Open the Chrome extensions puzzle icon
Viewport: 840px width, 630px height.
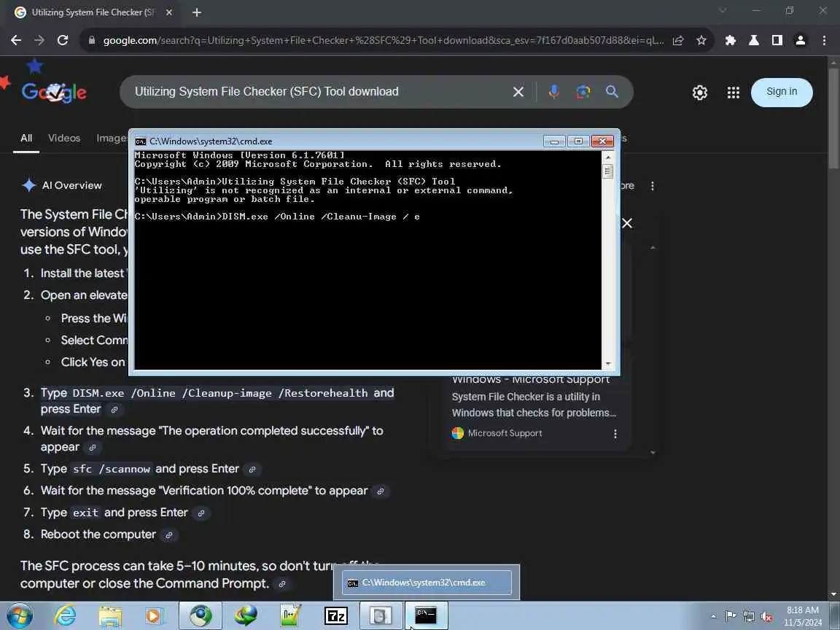(x=730, y=40)
